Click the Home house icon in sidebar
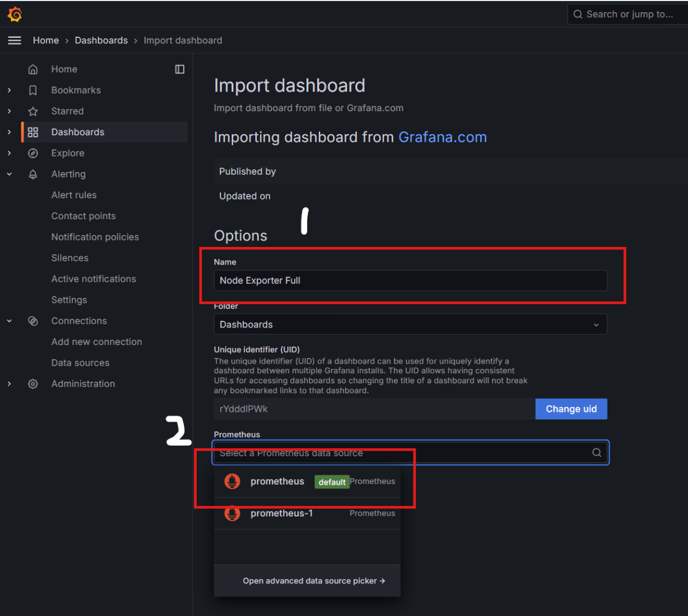Viewport: 688px width, 616px height. pyautogui.click(x=33, y=70)
